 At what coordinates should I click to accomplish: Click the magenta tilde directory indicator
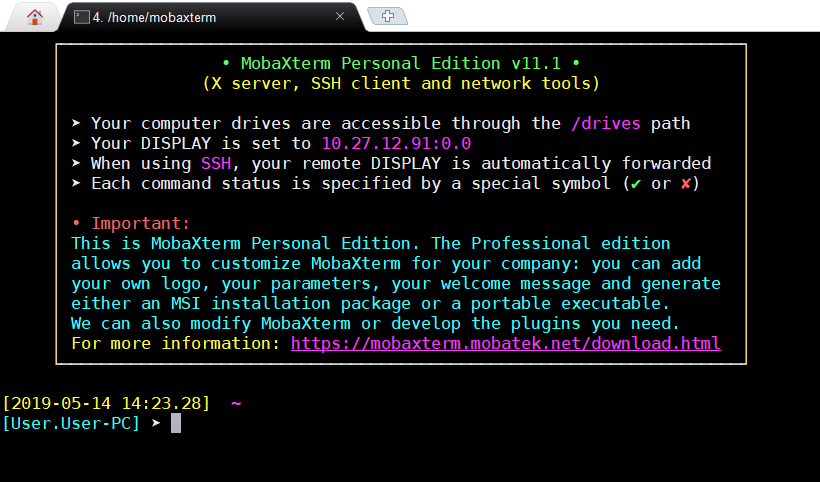point(236,403)
